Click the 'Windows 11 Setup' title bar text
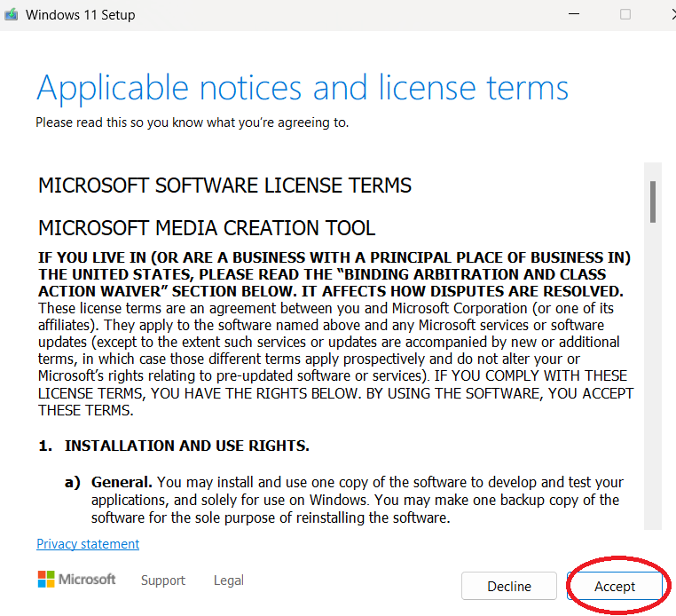The image size is (676, 616). [81, 15]
